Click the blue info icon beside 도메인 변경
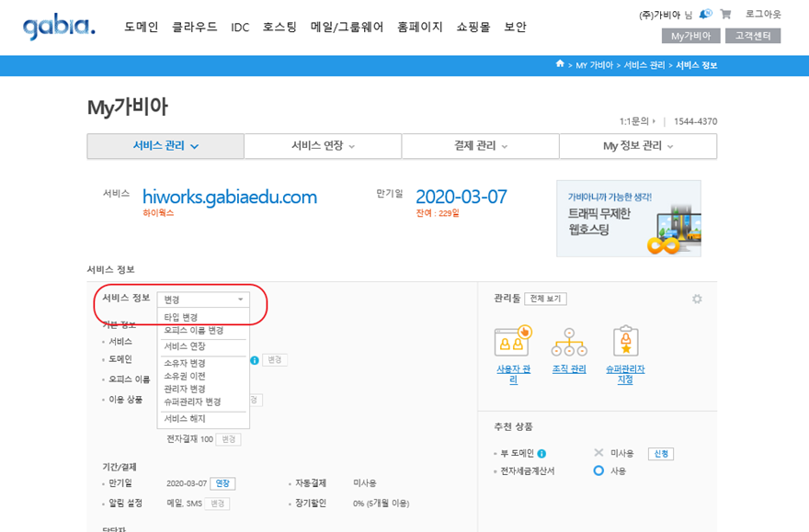The height and width of the screenshot is (532, 809). (255, 360)
